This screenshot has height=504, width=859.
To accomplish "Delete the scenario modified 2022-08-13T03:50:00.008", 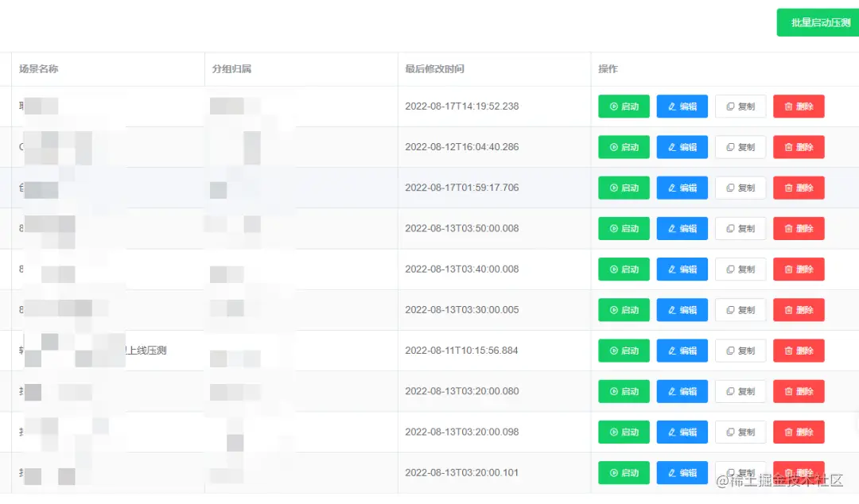I will [x=799, y=228].
